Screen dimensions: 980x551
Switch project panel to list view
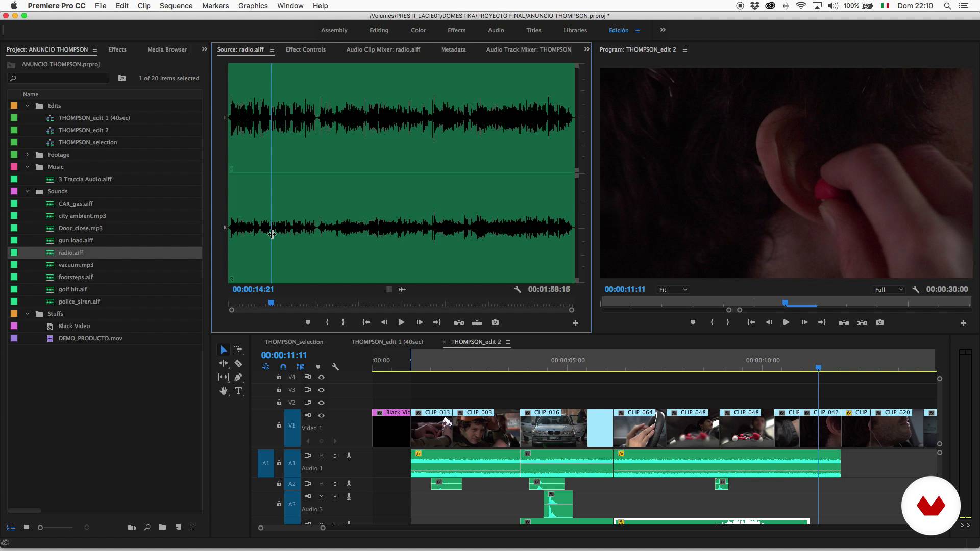11,528
